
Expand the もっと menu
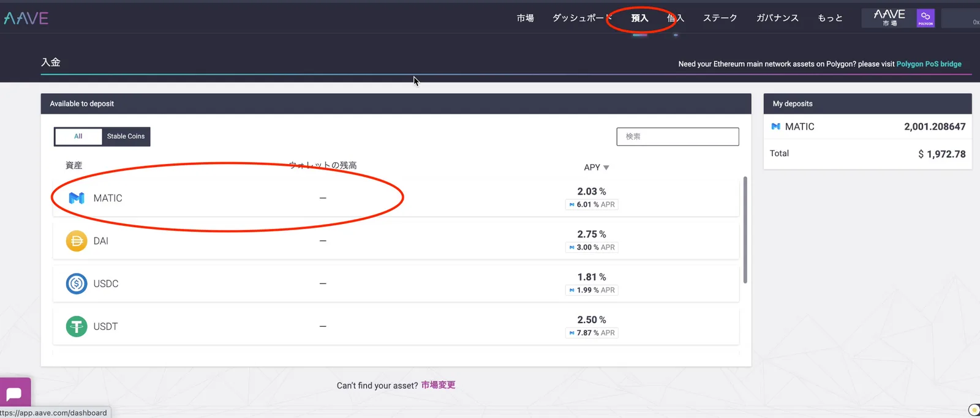pos(830,18)
